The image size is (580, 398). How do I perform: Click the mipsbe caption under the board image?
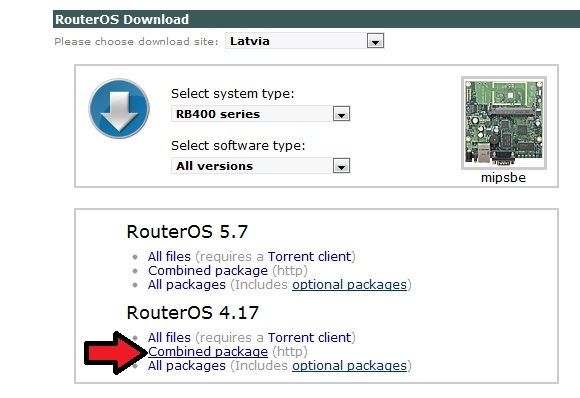tap(503, 178)
